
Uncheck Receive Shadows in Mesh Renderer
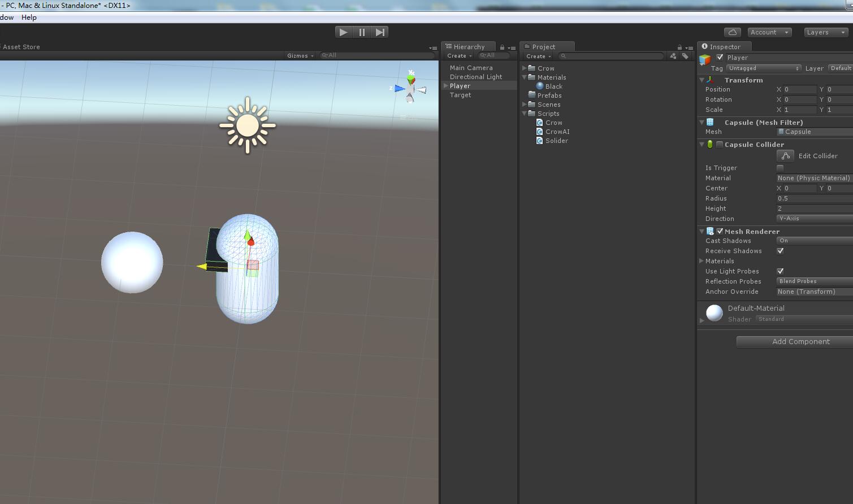coord(781,251)
